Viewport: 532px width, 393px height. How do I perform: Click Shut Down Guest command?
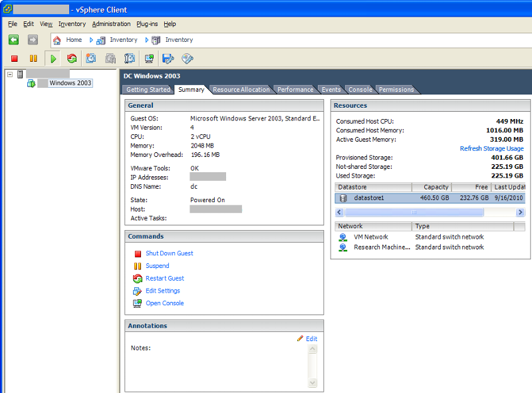click(169, 253)
